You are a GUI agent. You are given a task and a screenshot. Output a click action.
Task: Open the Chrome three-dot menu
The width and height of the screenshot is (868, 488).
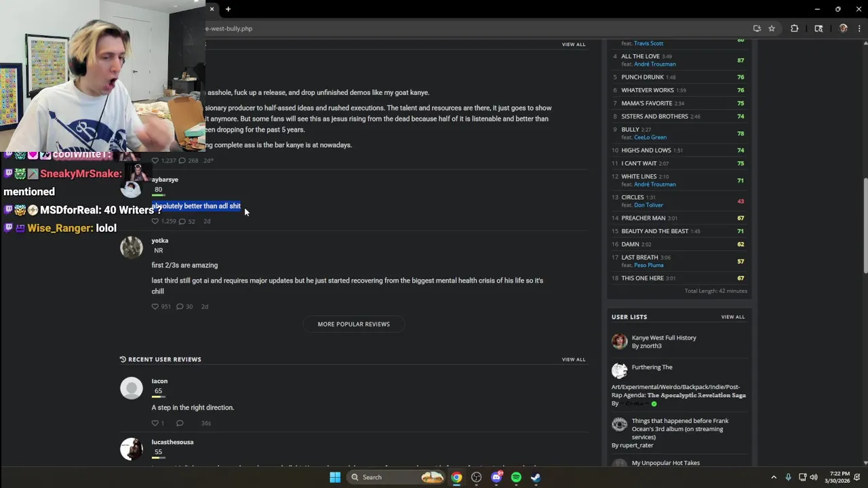859,28
